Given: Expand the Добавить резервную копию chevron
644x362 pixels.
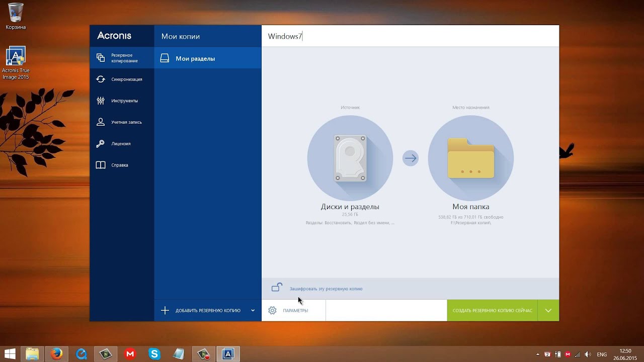Looking at the screenshot, I should point(253,311).
